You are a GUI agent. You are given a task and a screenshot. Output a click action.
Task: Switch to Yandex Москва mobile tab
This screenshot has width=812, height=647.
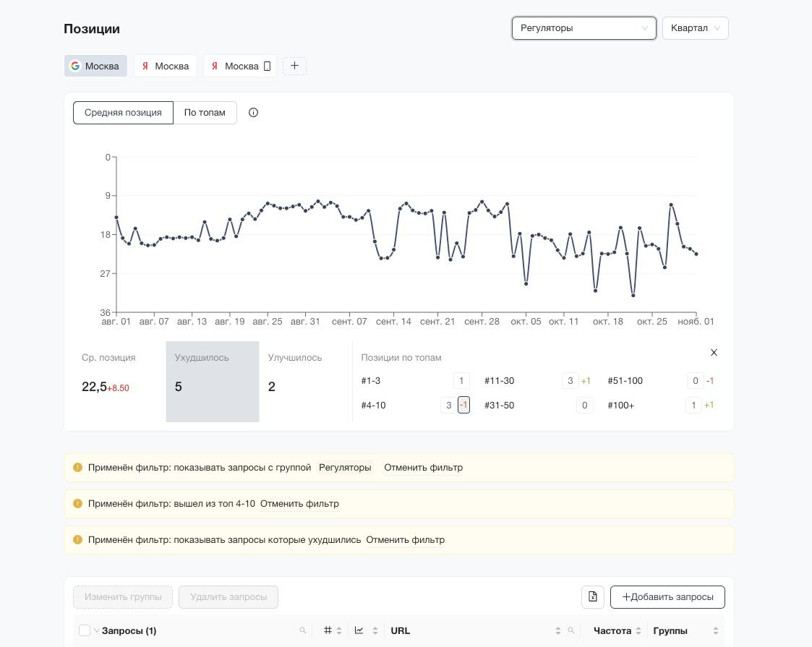pyautogui.click(x=240, y=66)
